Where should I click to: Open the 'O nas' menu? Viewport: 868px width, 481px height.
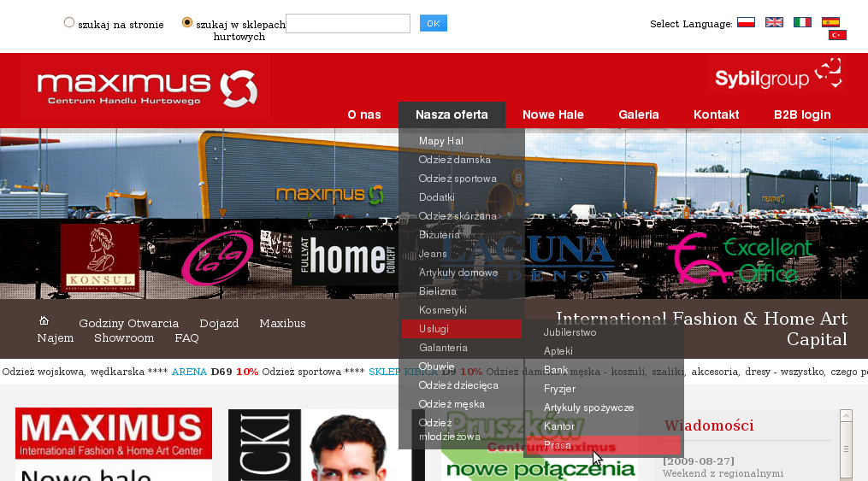click(x=364, y=114)
